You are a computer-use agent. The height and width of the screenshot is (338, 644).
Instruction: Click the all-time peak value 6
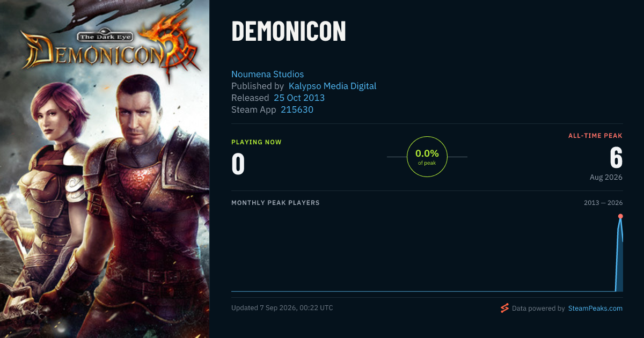(x=616, y=158)
